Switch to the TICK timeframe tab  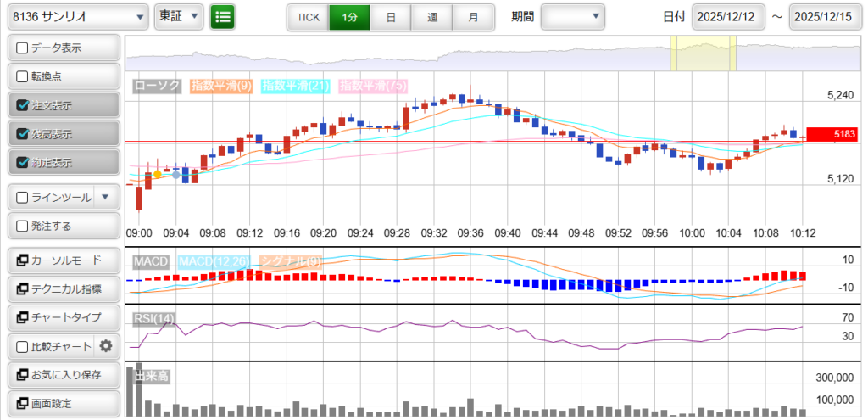[x=308, y=17]
